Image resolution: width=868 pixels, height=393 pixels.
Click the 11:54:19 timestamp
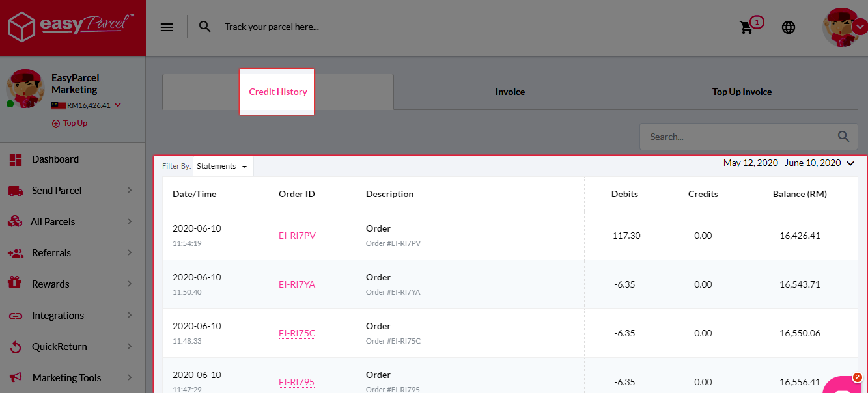coord(187,243)
